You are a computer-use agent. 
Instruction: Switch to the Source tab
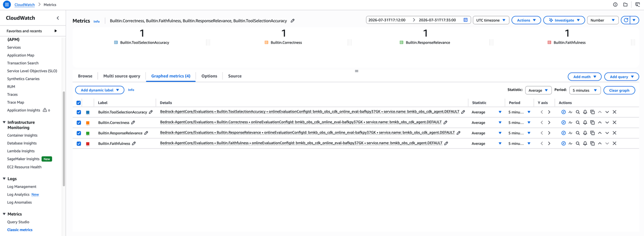[235, 76]
